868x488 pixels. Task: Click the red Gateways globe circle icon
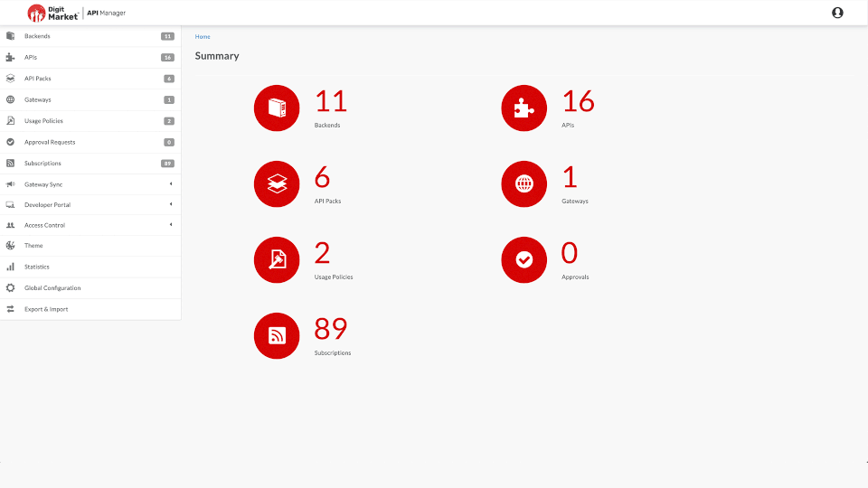click(x=524, y=183)
